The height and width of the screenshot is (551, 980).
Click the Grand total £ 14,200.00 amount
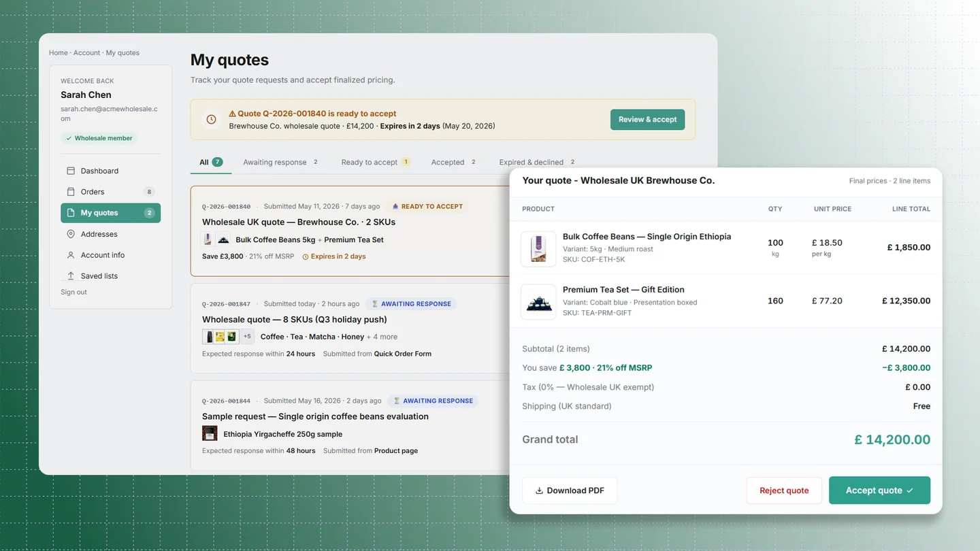click(x=892, y=439)
